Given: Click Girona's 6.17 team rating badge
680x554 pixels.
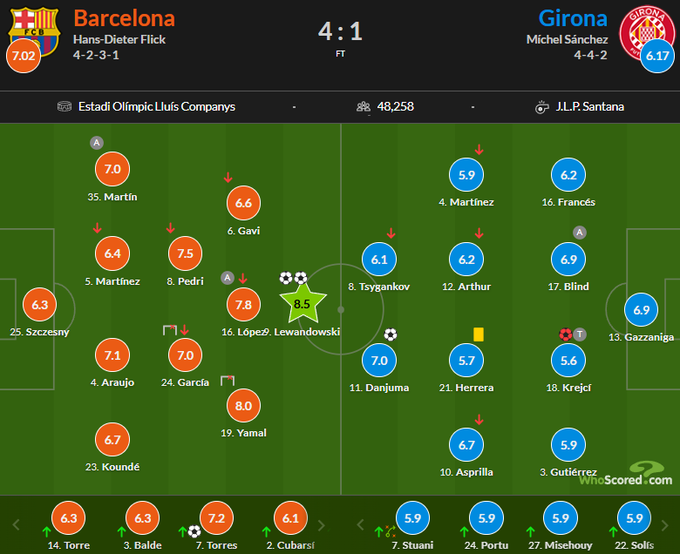Looking at the screenshot, I should click(x=657, y=57).
